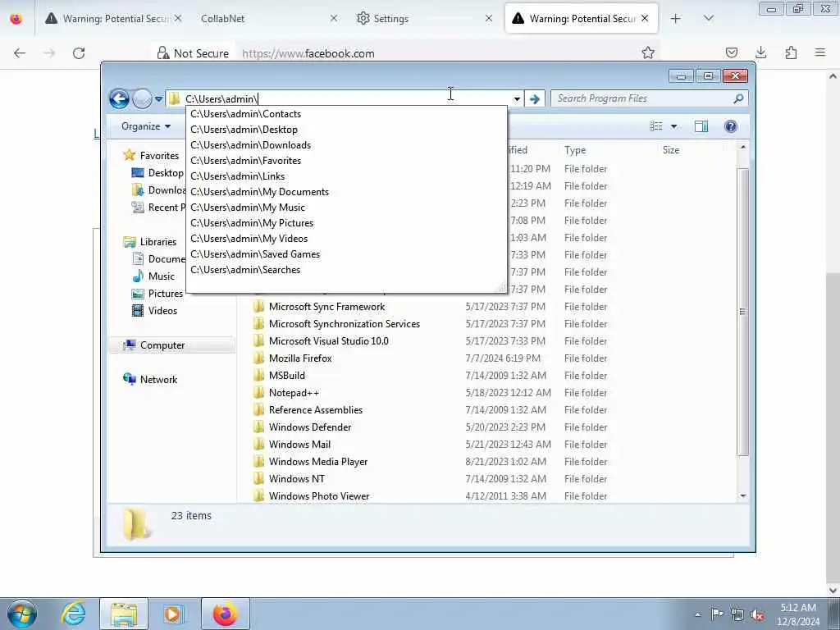This screenshot has width=840, height=630.
Task: Click the Change your view icon
Action: [655, 126]
